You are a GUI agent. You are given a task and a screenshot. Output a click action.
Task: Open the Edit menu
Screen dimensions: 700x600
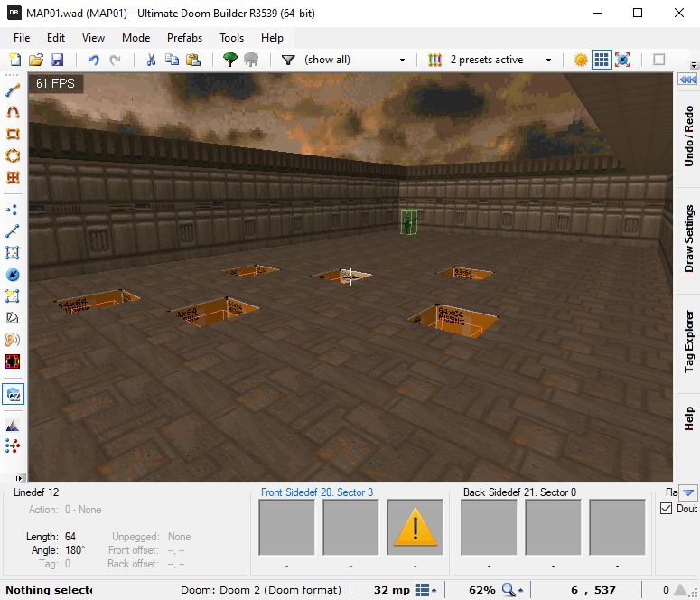56,38
